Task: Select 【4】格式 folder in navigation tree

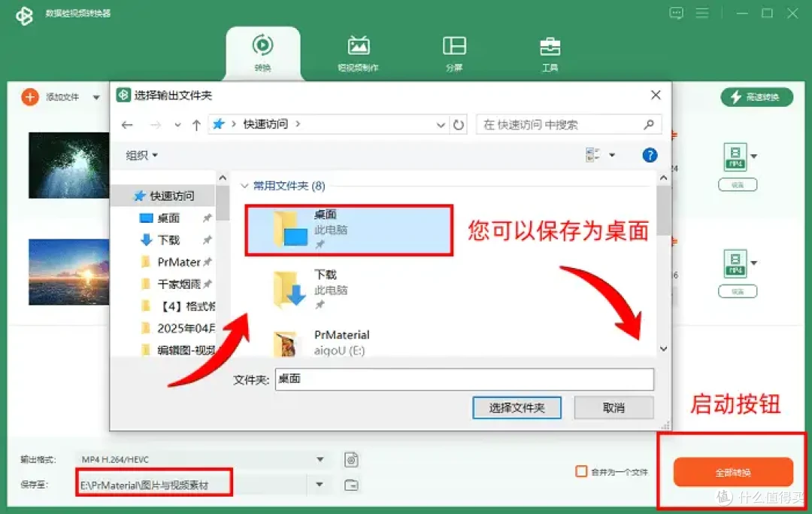Action: [178, 306]
